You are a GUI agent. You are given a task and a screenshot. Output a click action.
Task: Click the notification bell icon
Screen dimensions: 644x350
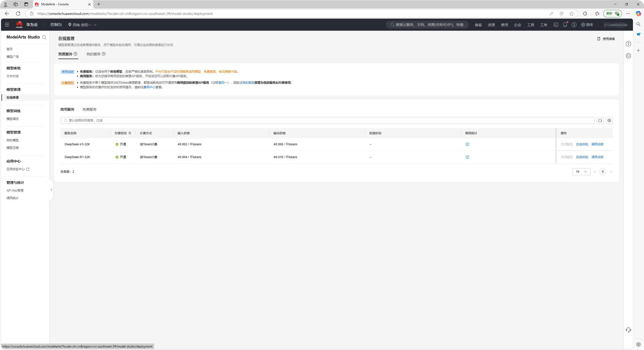(565, 25)
